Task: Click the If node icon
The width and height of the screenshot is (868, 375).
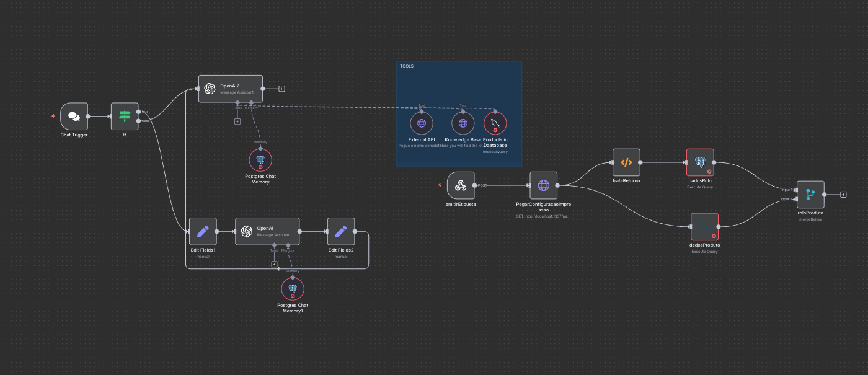Action: tap(124, 116)
